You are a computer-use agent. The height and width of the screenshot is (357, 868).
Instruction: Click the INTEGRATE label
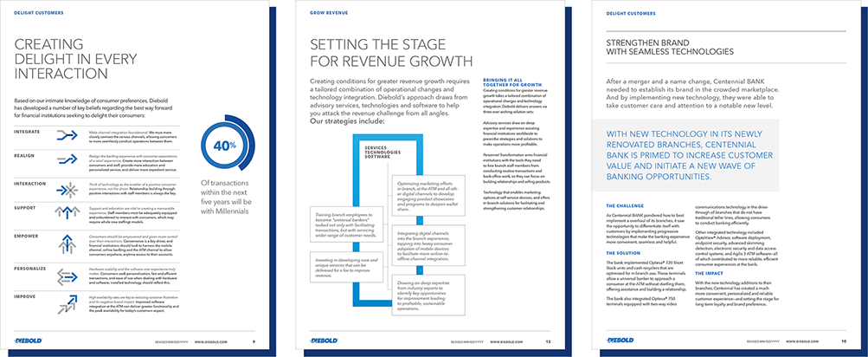pos(25,131)
